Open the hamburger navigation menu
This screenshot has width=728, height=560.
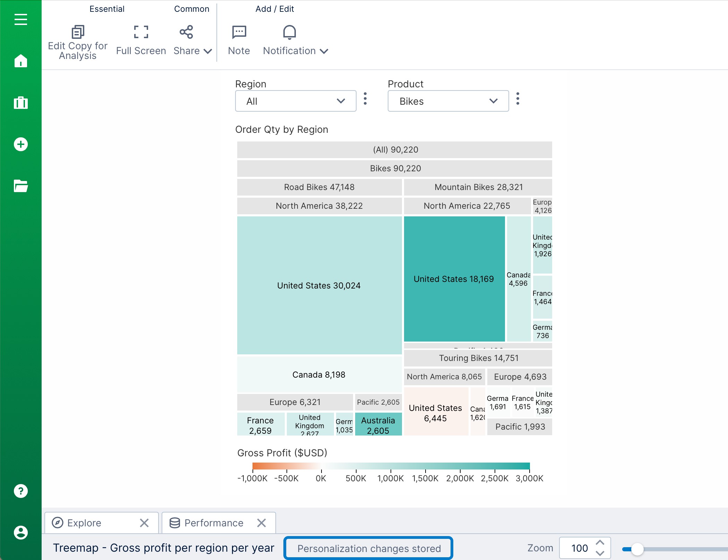coord(20,20)
